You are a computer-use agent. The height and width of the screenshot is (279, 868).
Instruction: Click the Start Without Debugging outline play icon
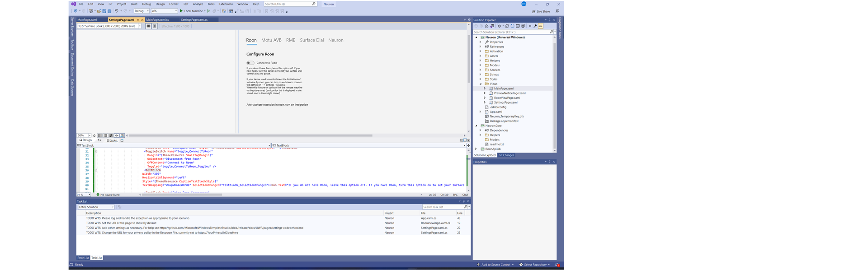(208, 11)
